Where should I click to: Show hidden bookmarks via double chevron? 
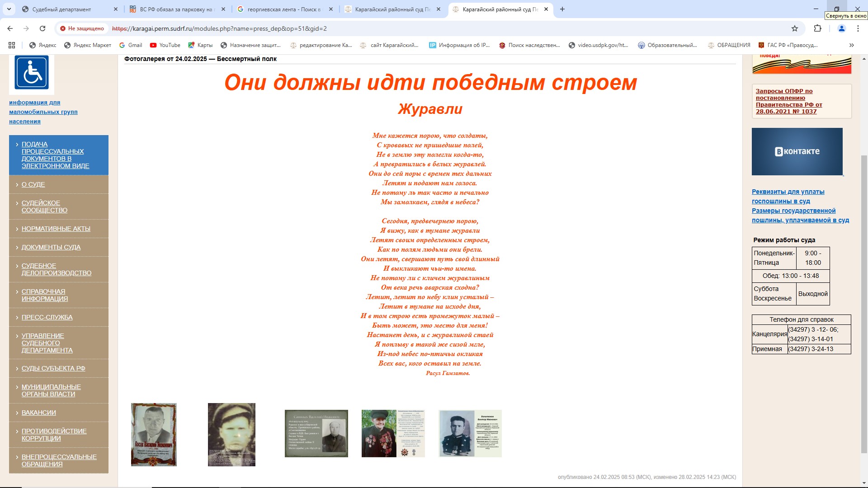coord(852,45)
